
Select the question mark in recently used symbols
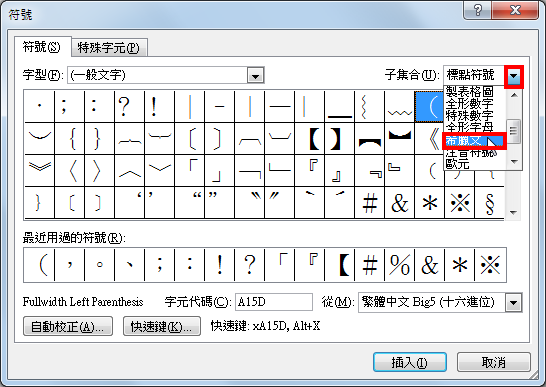click(x=249, y=265)
